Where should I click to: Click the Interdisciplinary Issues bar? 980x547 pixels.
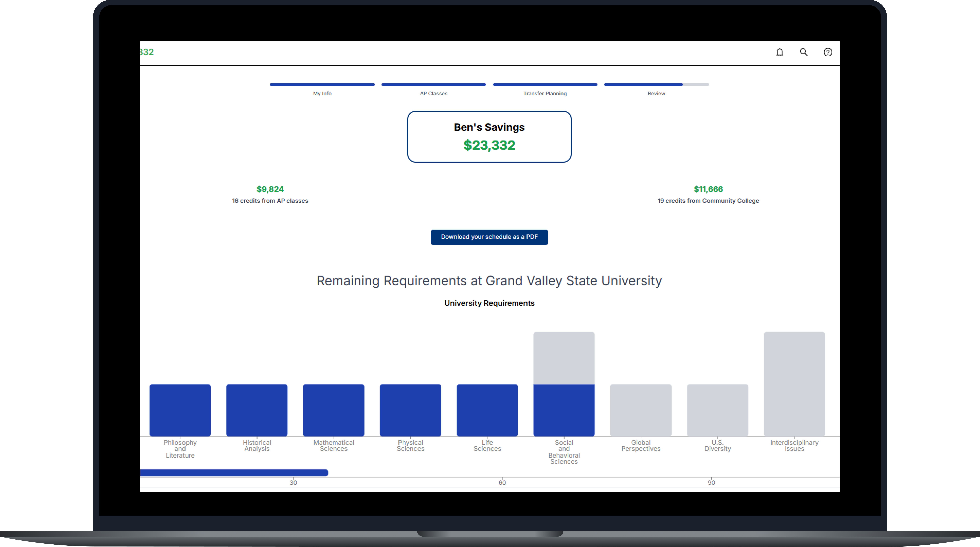click(x=794, y=384)
